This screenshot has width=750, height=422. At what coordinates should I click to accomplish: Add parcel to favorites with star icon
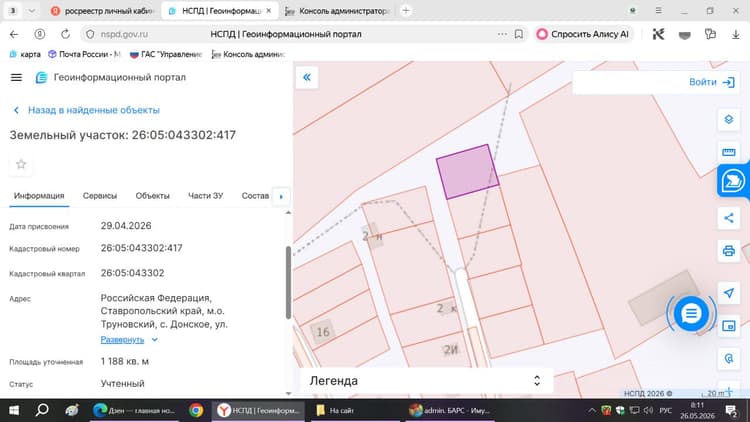[x=21, y=165]
